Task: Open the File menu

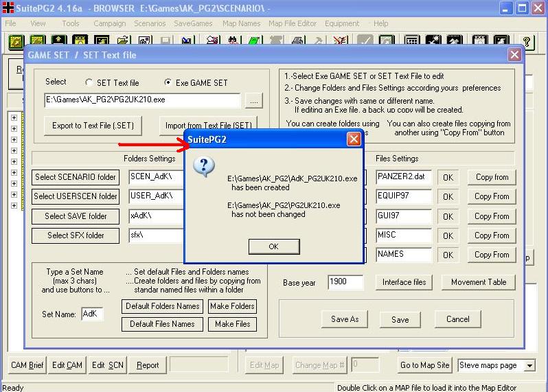Action: click(10, 23)
